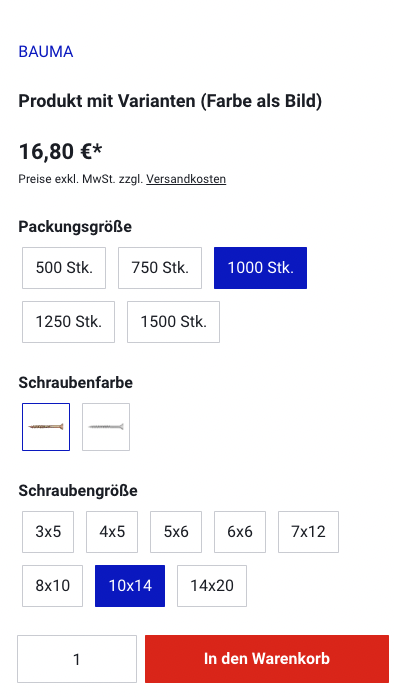Choose screw size 5x6
This screenshot has width=394, height=697.
176,532
